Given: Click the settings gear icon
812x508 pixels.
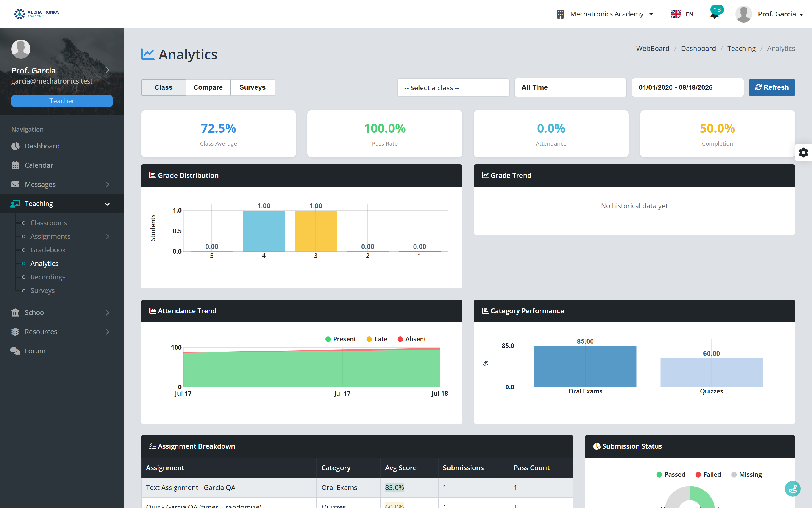Looking at the screenshot, I should (x=803, y=152).
